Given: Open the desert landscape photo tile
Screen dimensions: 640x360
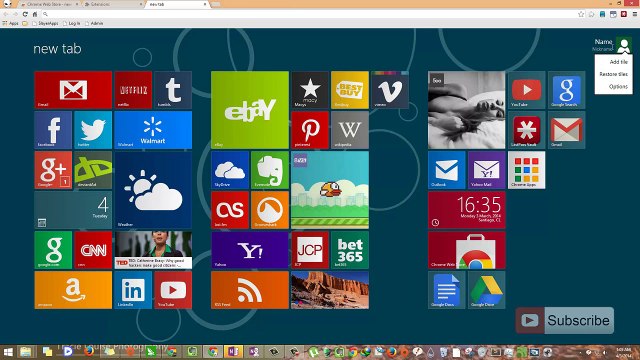Looking at the screenshot, I should click(330, 290).
